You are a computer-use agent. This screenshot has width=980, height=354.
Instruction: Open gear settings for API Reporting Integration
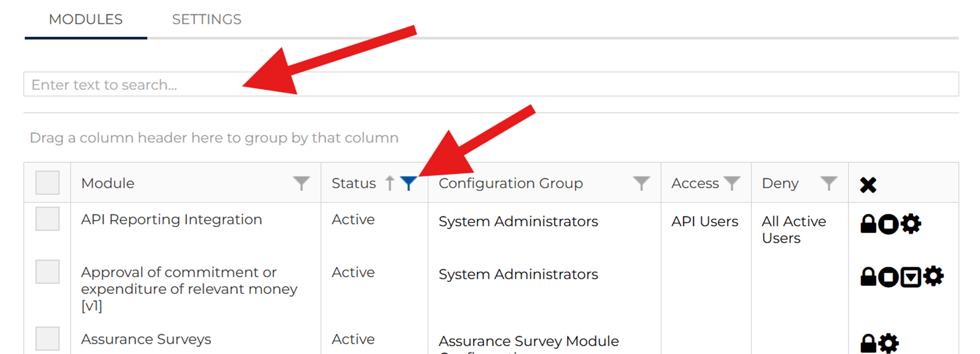911,223
